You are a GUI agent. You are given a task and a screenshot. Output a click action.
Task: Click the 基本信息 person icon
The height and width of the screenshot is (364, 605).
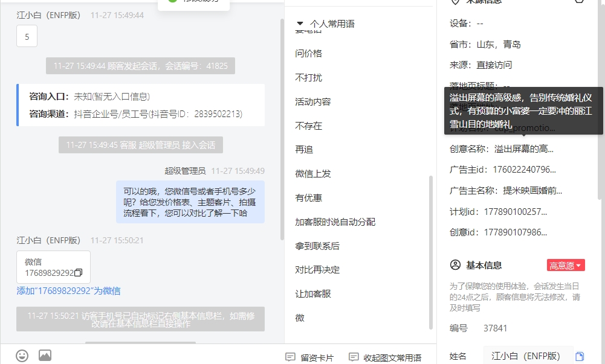point(455,265)
